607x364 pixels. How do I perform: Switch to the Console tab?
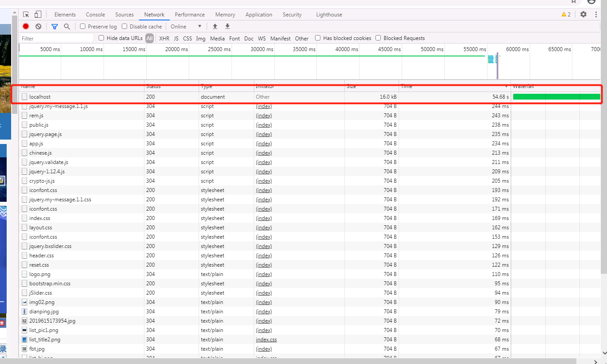tap(96, 15)
